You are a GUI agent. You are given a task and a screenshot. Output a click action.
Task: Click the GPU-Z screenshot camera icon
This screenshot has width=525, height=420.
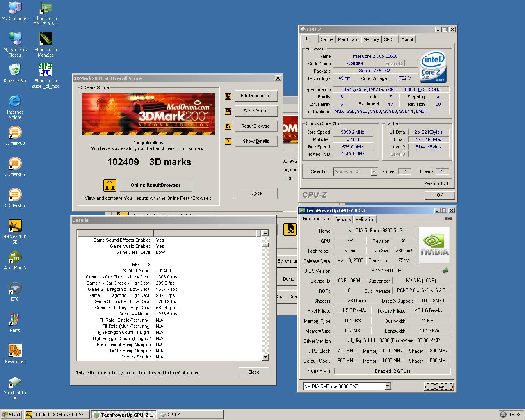point(449,219)
